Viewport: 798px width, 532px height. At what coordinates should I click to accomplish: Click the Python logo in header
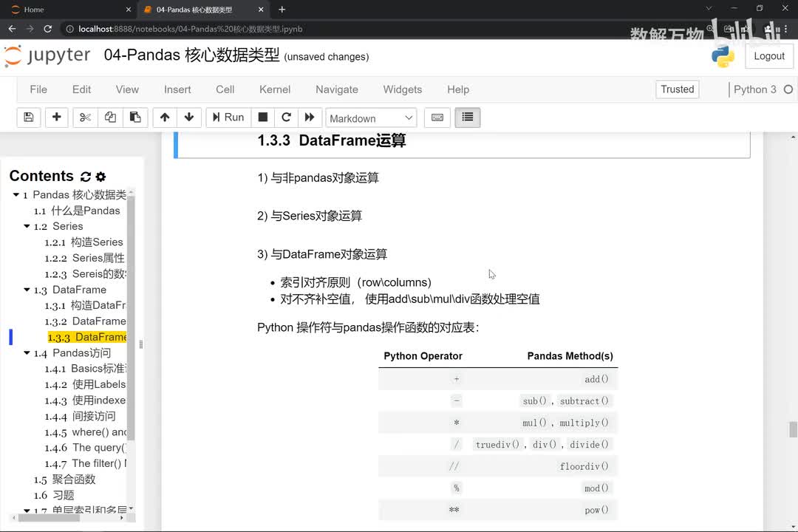pos(723,56)
